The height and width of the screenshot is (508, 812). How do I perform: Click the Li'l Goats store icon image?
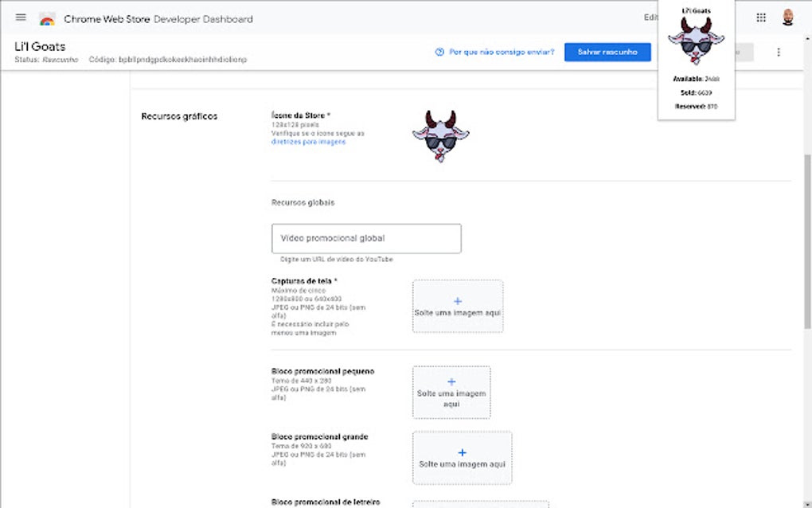point(440,137)
